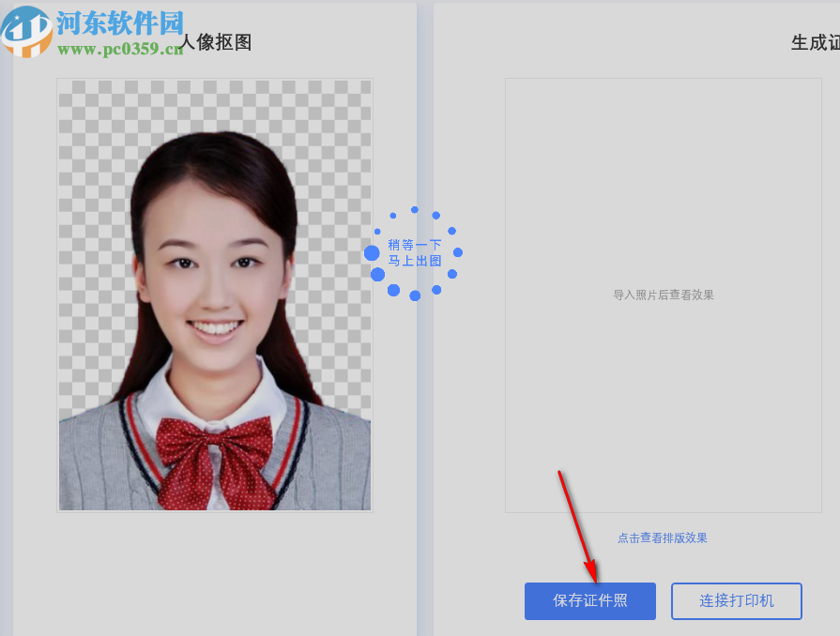Click the 人像抠图 panel header
This screenshot has height=636, width=840.
(218, 42)
